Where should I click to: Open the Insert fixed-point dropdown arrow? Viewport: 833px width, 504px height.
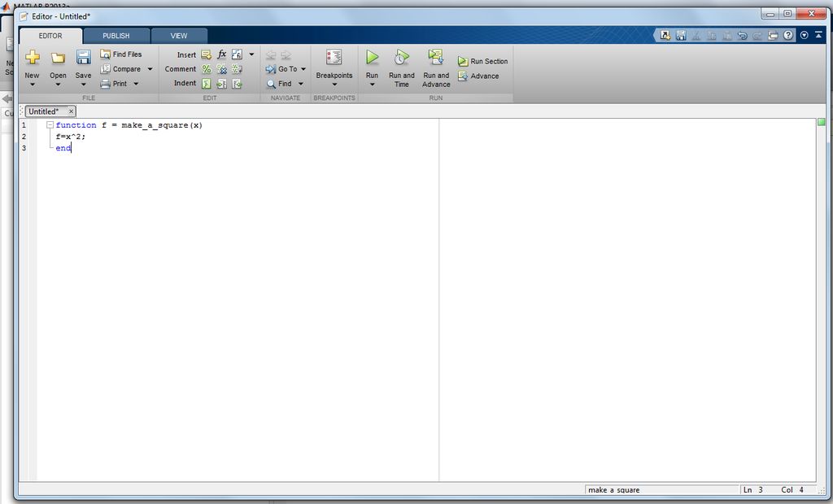click(x=252, y=54)
